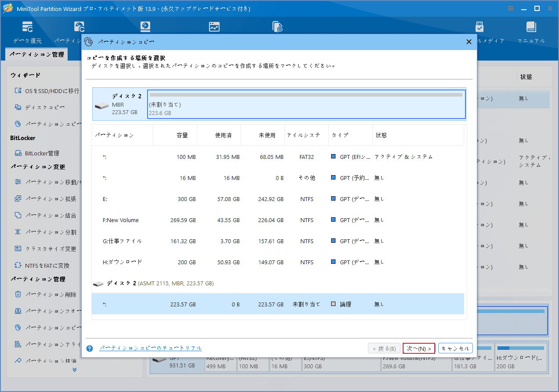
Task: Click the OSをSSD/HDDに移行 wizard icon
Action: pyautogui.click(x=18, y=90)
